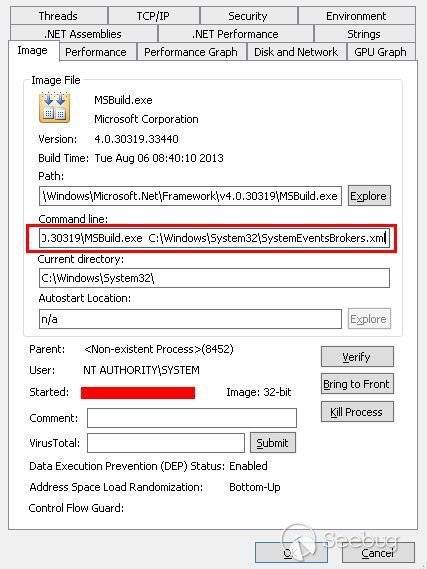Switch to the Threads tab
Image resolution: width=427 pixels, height=569 pixels.
[58, 16]
